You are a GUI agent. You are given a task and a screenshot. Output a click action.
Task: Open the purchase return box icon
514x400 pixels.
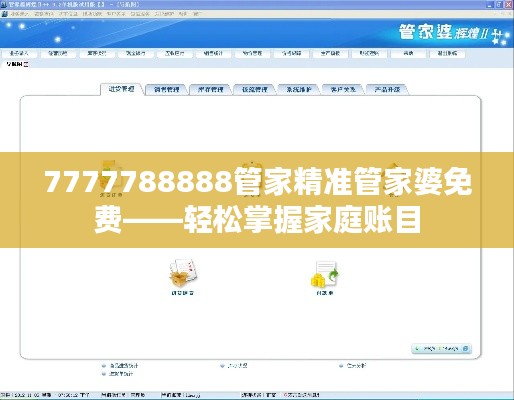[x=183, y=273]
